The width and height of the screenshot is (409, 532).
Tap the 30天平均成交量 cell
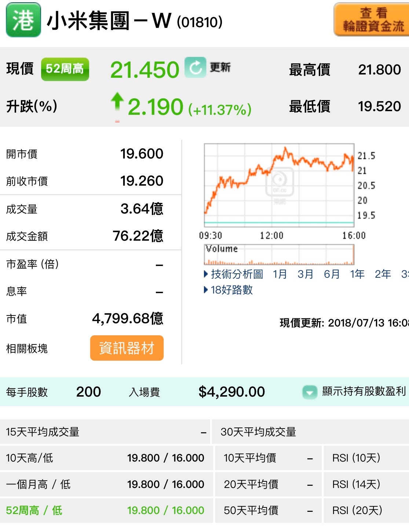tap(311, 432)
